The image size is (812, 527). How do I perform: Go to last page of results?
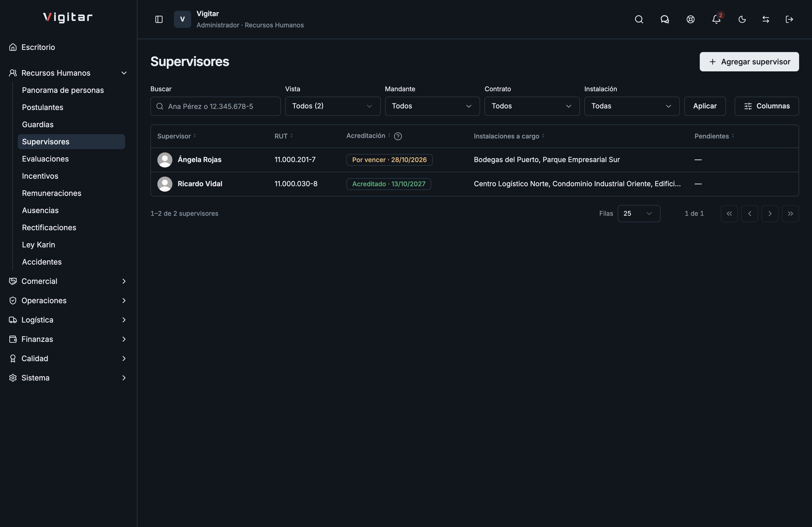(x=791, y=213)
